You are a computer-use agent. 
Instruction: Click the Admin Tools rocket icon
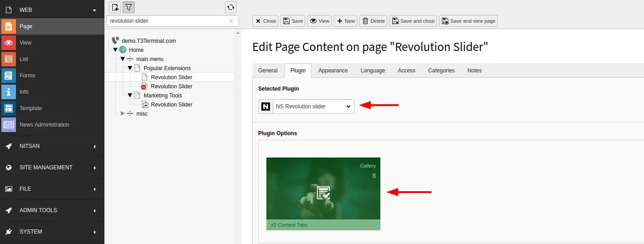pyautogui.click(x=8, y=210)
